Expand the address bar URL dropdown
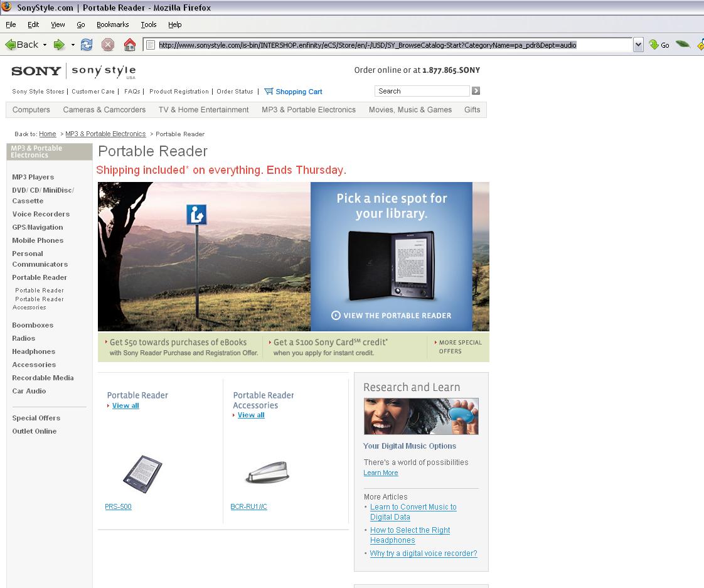The height and width of the screenshot is (588, 704). 638,45
